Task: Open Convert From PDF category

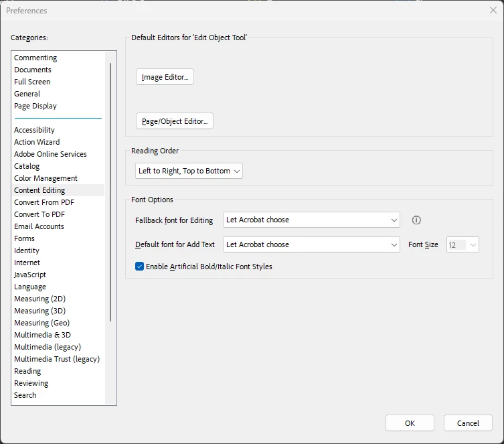Action: click(58, 202)
